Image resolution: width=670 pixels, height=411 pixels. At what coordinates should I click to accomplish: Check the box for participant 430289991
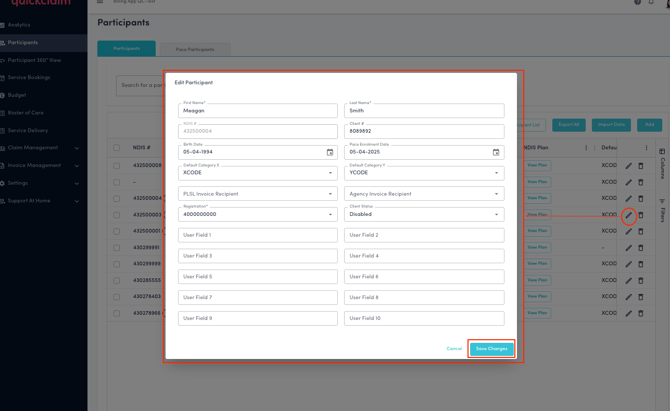[x=117, y=247]
